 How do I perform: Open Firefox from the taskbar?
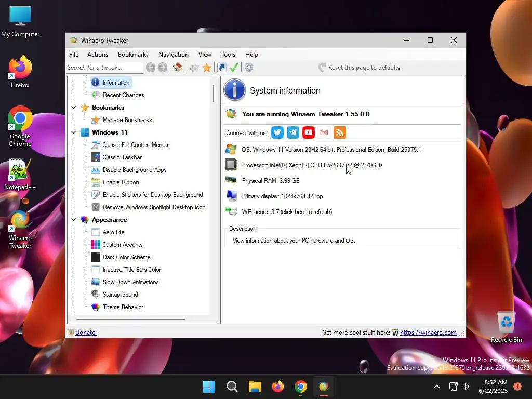[x=278, y=387]
